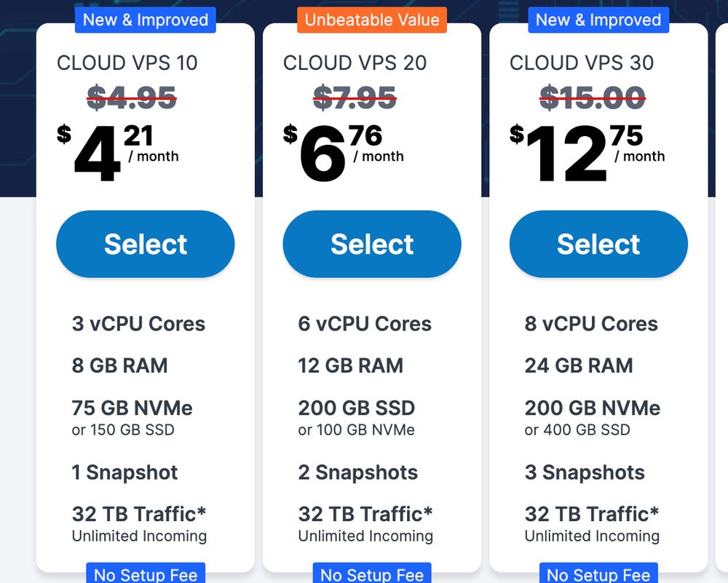This screenshot has height=583, width=728.
Task: Click Select button for Cloud VPS 20
Action: pos(372,245)
